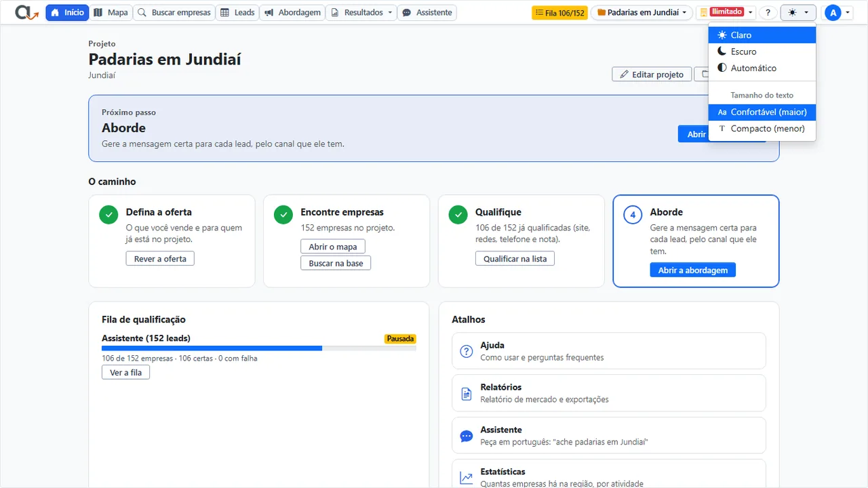868x488 pixels.
Task: Click Qualificar na lista button
Action: coord(515,258)
